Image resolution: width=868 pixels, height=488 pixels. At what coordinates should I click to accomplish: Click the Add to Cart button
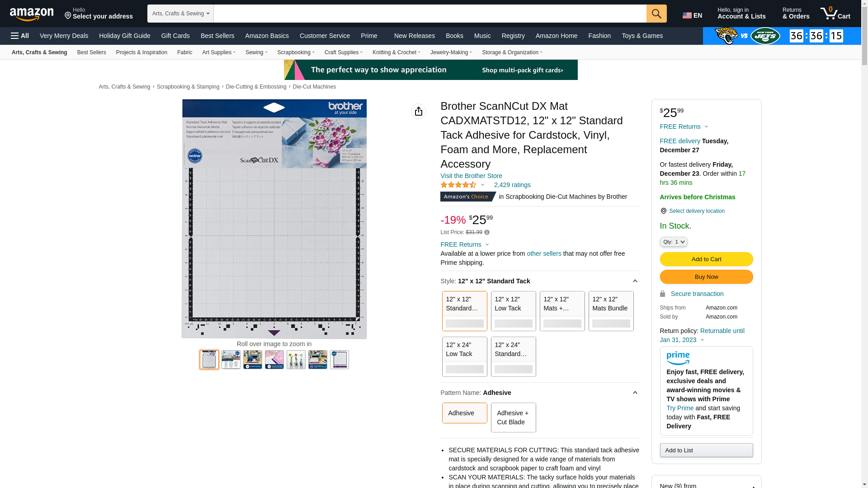(x=706, y=259)
